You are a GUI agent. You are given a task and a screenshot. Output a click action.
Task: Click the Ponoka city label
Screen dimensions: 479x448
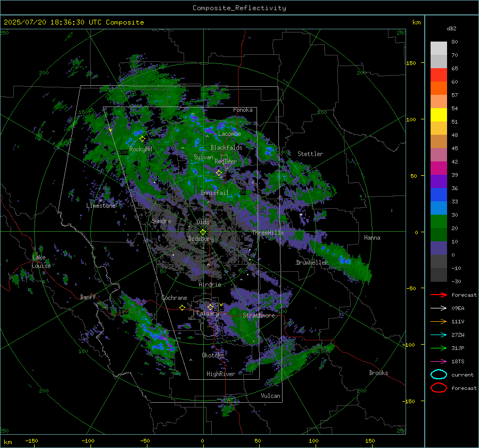pyautogui.click(x=243, y=110)
